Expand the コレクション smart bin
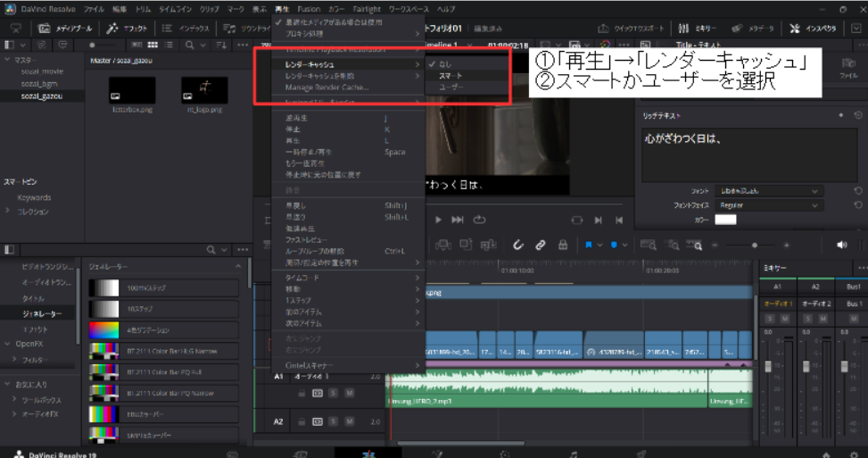The image size is (868, 458). point(8,211)
